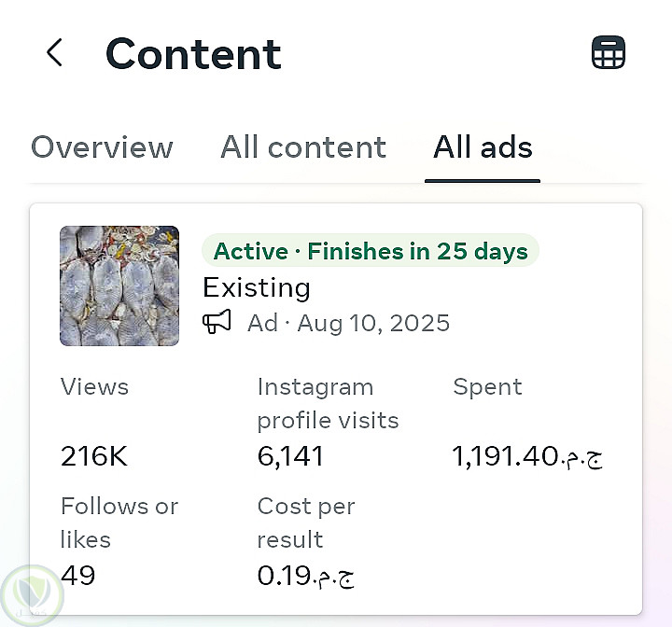Switch to the All content tab

click(303, 147)
